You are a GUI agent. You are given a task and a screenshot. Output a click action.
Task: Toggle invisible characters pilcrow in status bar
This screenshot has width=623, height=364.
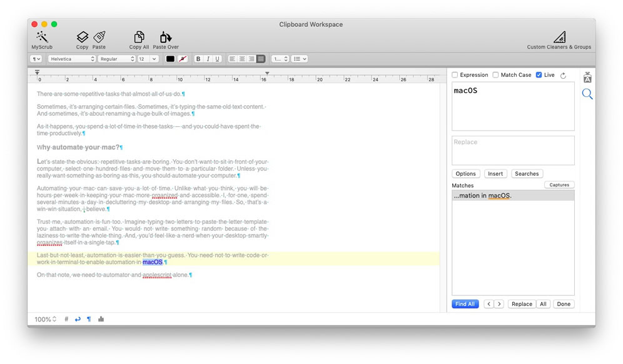(x=89, y=319)
